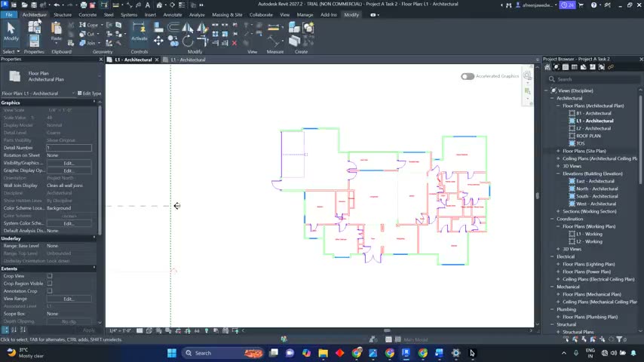Click the Edit Type button

(x=89, y=94)
